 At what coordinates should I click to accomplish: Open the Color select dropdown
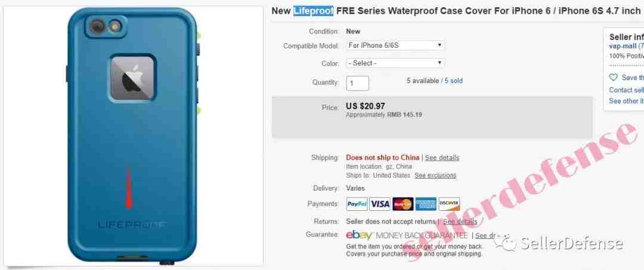395,63
